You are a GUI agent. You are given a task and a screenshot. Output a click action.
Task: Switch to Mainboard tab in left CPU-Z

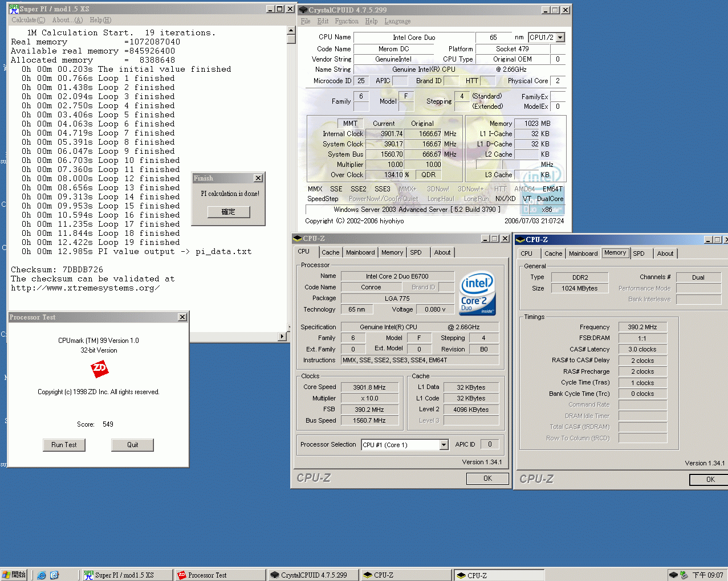coord(360,252)
